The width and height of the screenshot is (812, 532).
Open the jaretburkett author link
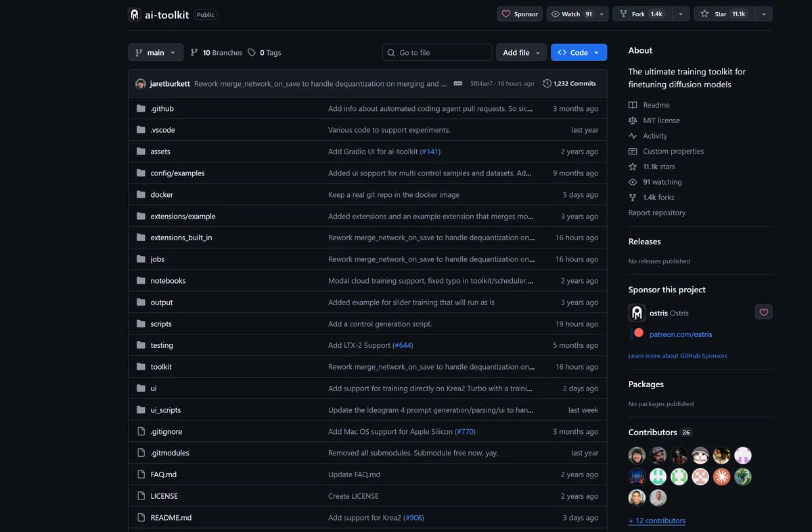tap(170, 84)
